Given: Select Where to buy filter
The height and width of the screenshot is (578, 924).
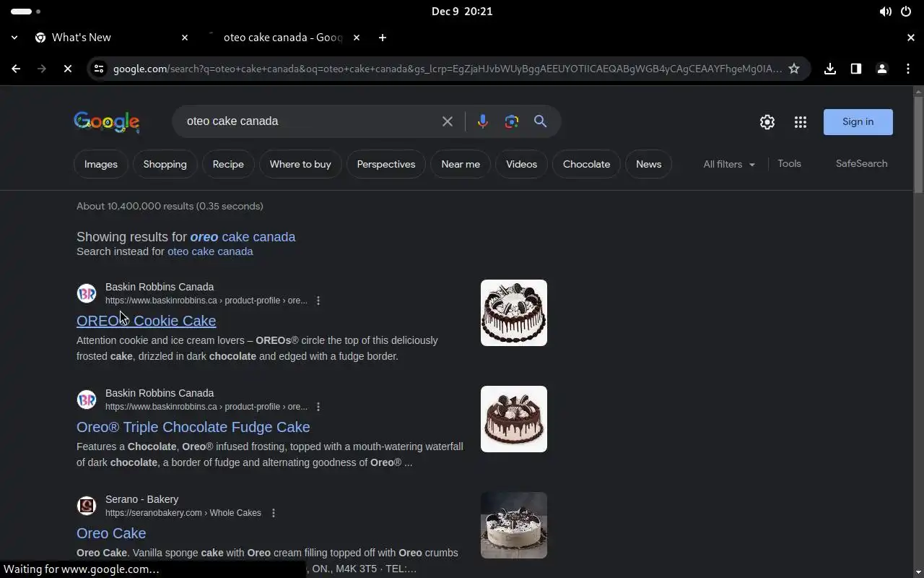Looking at the screenshot, I should (300, 164).
